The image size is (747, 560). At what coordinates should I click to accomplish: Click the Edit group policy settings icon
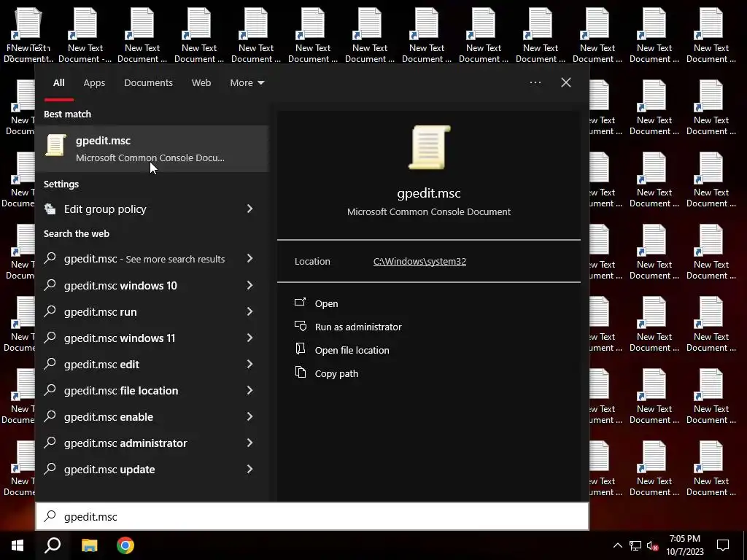tap(50, 209)
